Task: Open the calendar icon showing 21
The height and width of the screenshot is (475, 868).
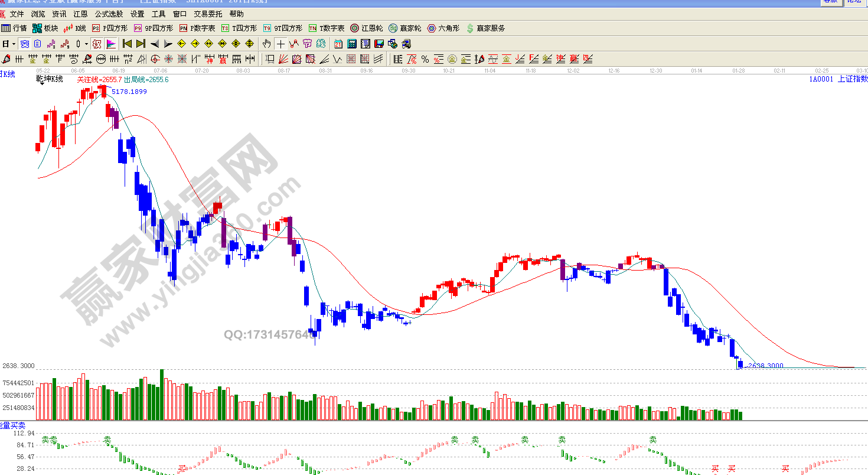Action: [x=338, y=44]
